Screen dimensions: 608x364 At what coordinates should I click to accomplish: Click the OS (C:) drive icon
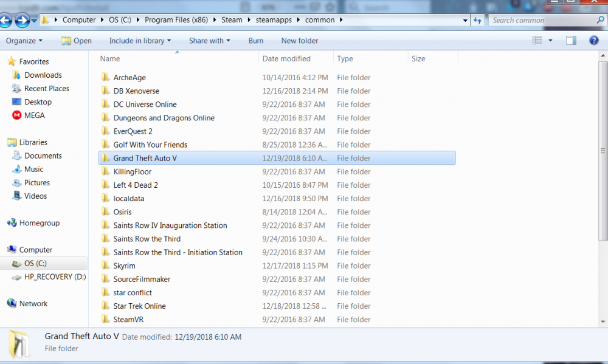(x=16, y=264)
